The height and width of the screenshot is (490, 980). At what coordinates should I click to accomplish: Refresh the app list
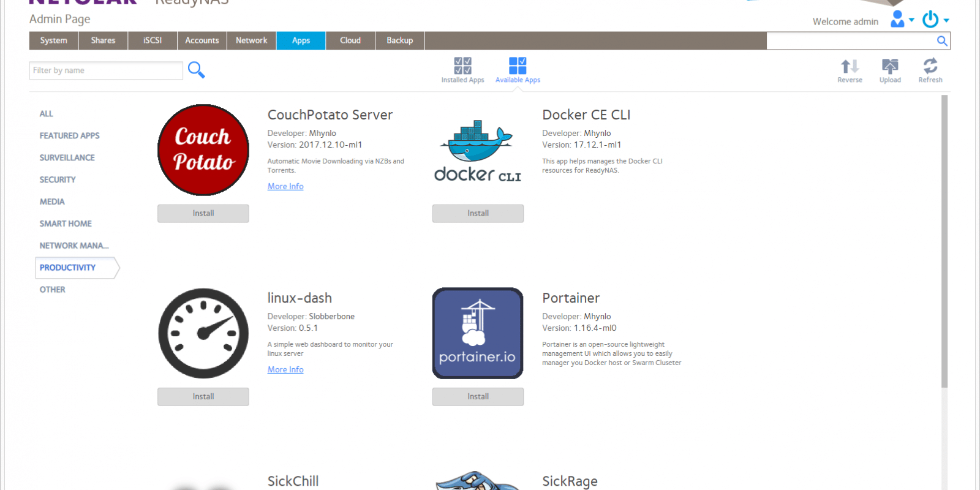tap(930, 70)
